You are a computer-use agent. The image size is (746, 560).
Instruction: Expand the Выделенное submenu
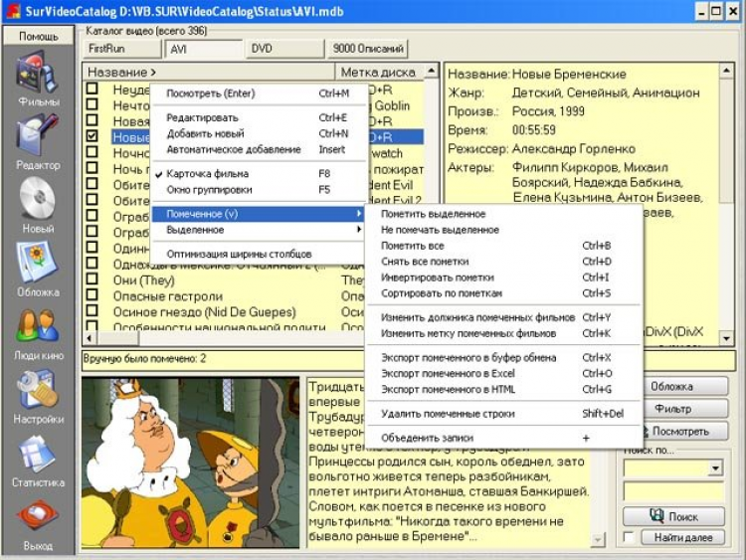(260, 230)
